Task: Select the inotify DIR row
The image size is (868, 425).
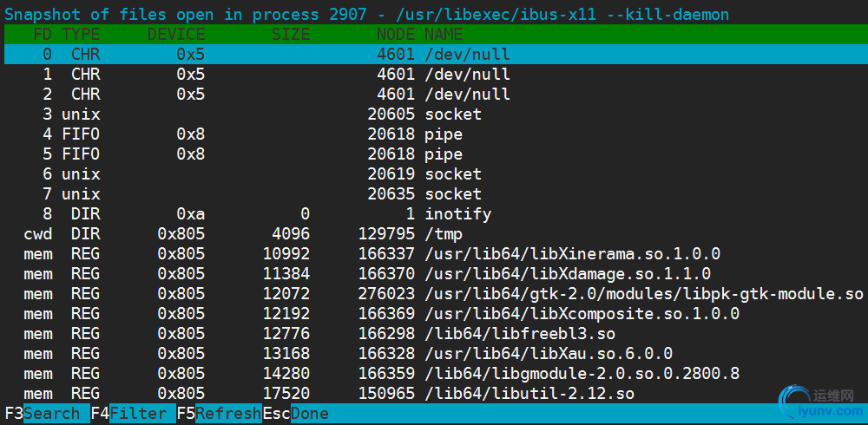Action: pyautogui.click(x=434, y=214)
